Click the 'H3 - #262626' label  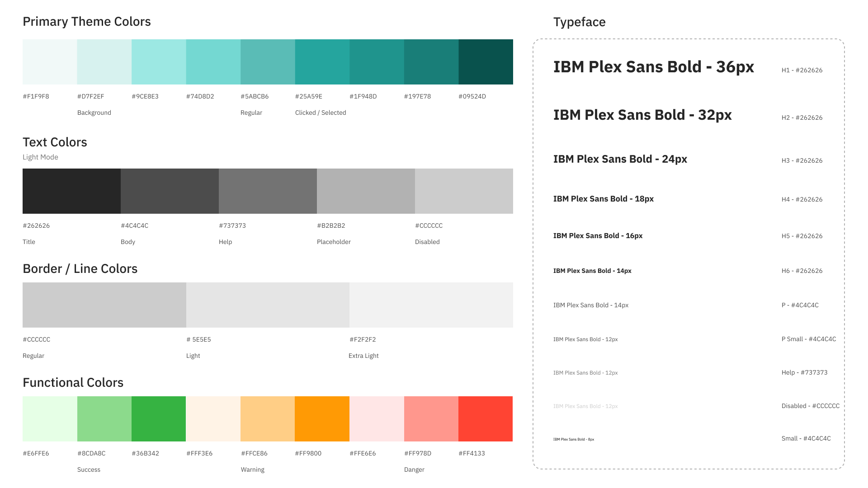802,160
